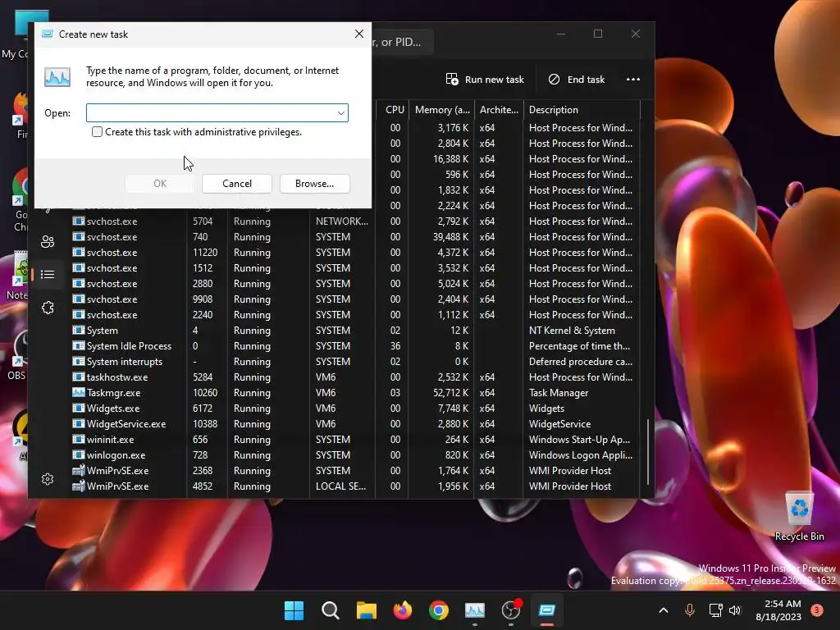Click Cancel in Create new task dialog
The image size is (840, 630).
tap(237, 184)
